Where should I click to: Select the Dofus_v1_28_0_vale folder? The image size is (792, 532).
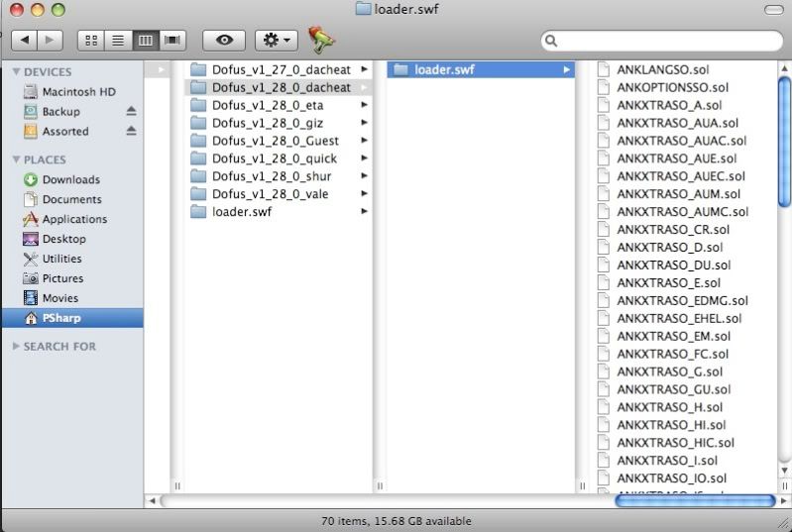point(279,194)
